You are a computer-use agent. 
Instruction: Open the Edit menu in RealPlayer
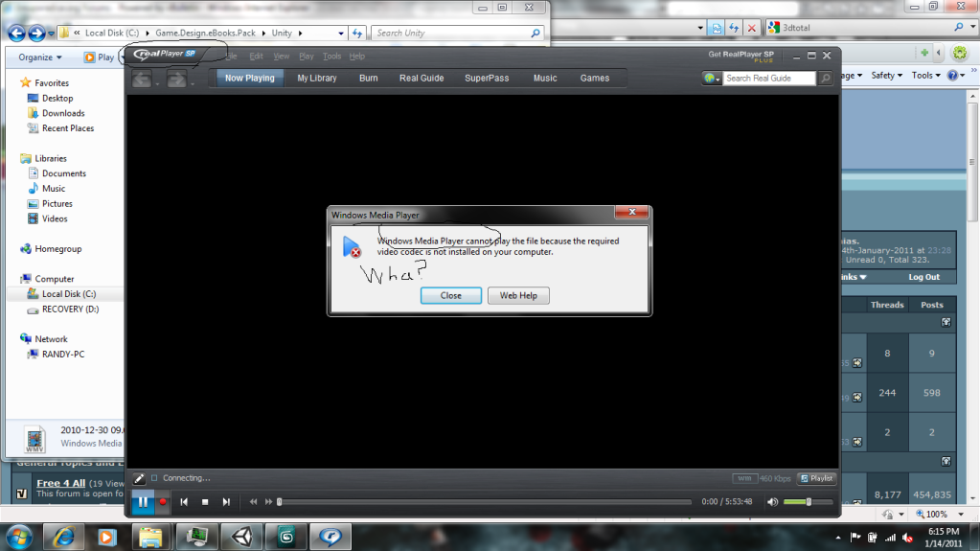pyautogui.click(x=256, y=57)
